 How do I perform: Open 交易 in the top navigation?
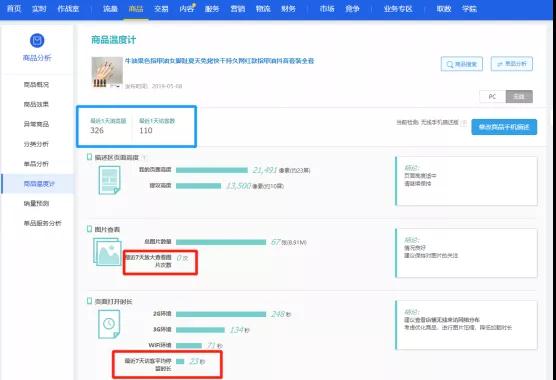[161, 9]
